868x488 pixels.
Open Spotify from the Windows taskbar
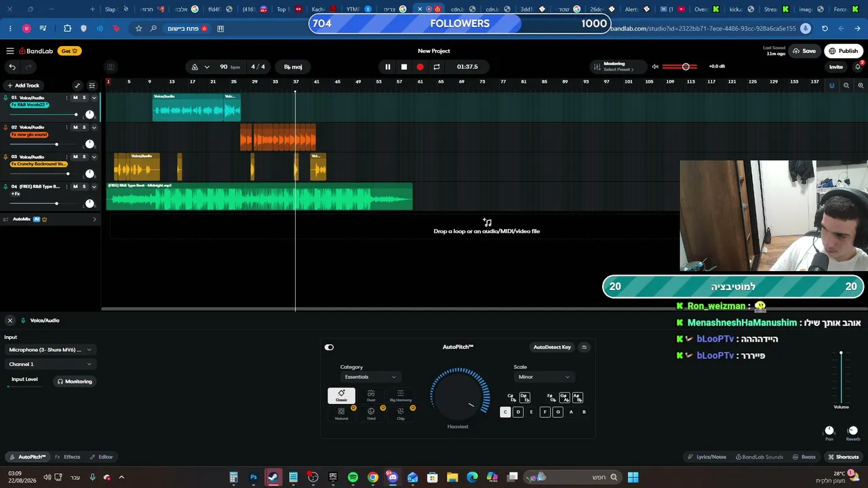[353, 477]
